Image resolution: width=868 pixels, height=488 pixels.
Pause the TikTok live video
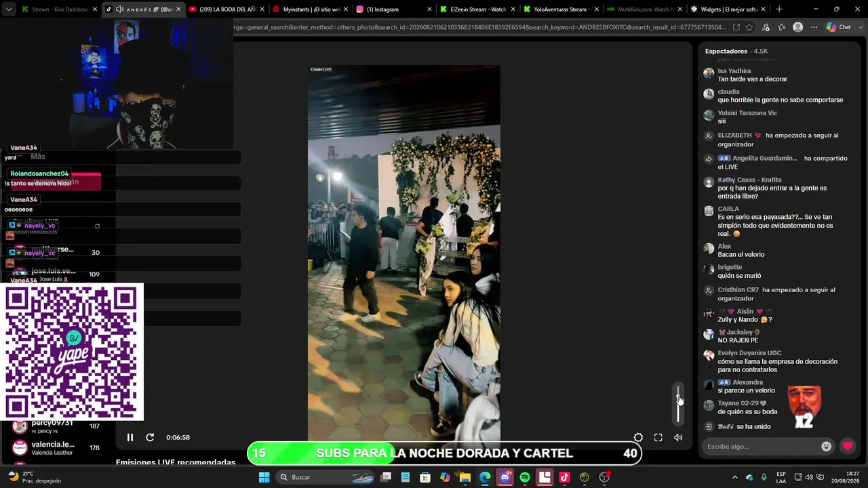(x=130, y=438)
